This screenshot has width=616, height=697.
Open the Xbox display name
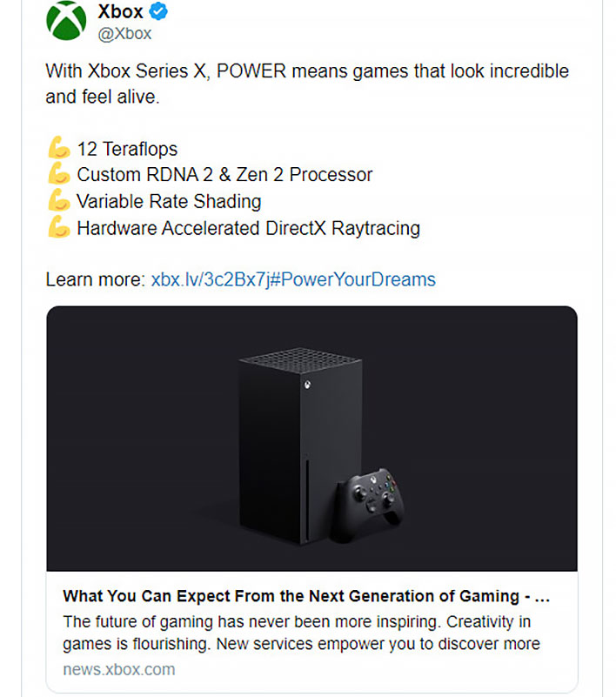tap(120, 11)
